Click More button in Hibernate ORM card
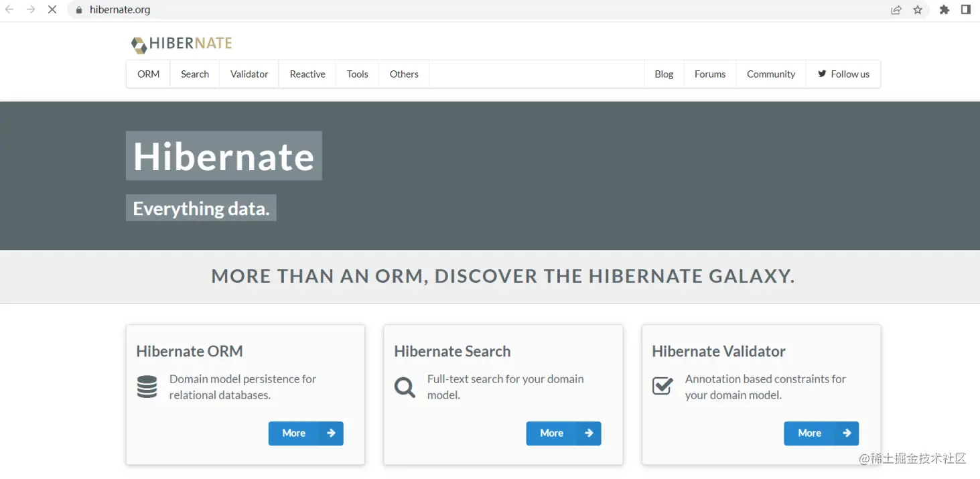980x479 pixels. coord(306,433)
